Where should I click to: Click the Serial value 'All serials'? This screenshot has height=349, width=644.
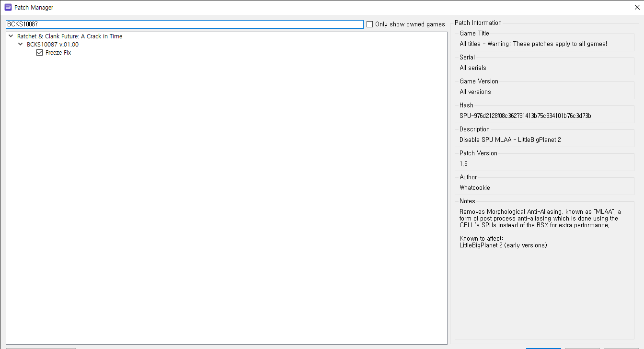click(x=473, y=68)
